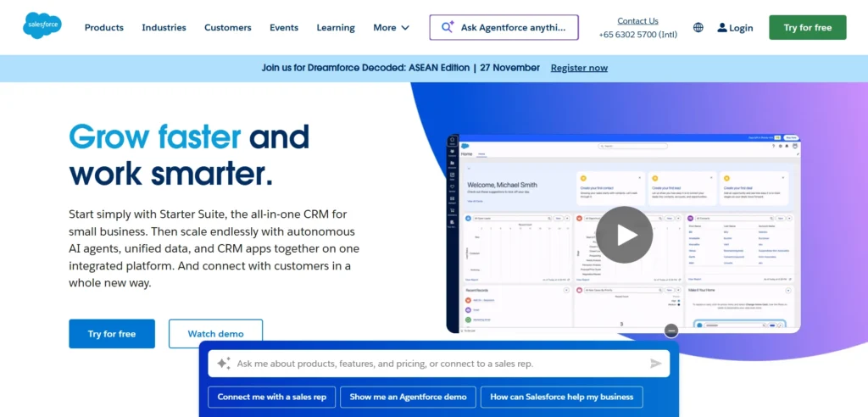Minimize the chat panel with the minus button
The height and width of the screenshot is (417, 868).
(x=671, y=331)
